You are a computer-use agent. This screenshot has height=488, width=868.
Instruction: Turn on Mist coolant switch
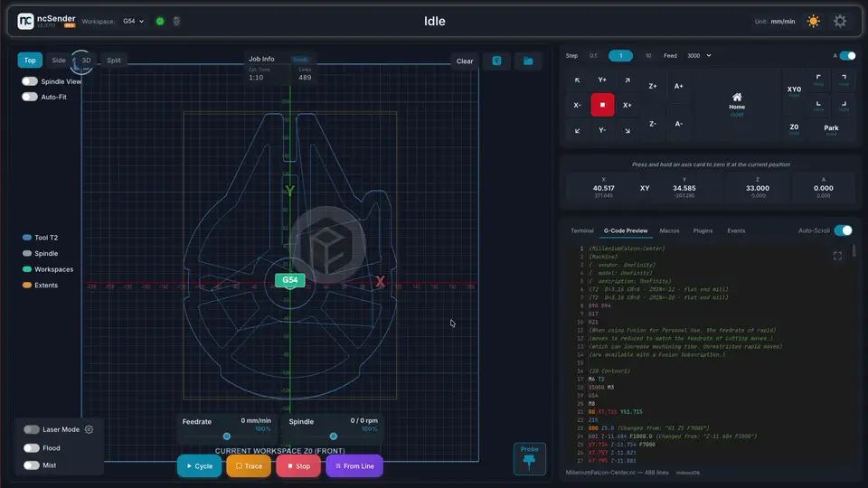(32, 465)
